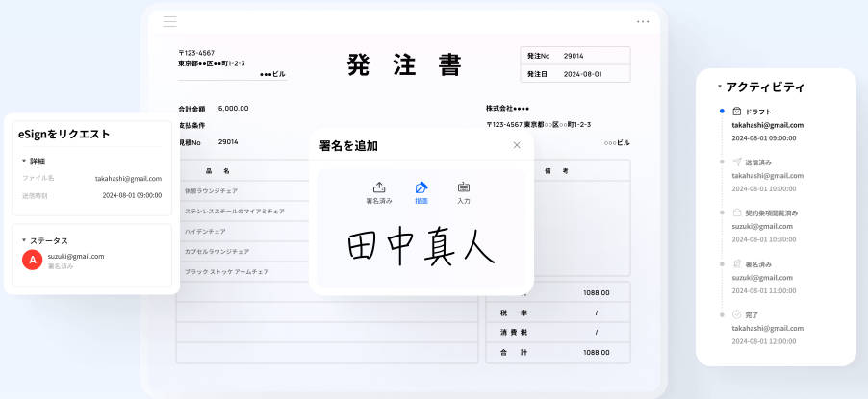Click the handwritten signature drawing area
This screenshot has width=868, height=399.
tap(421, 247)
